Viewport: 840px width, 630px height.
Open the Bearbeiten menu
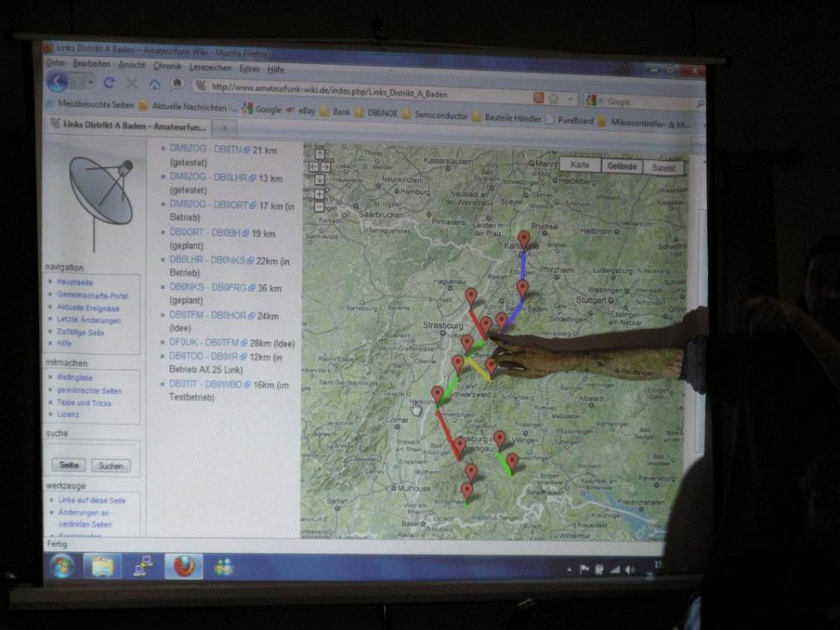coord(92,64)
